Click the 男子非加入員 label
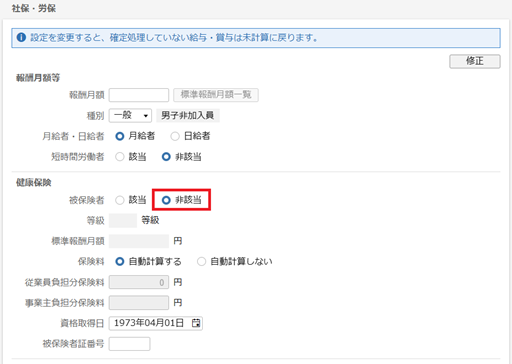512x364 pixels. pos(188,116)
